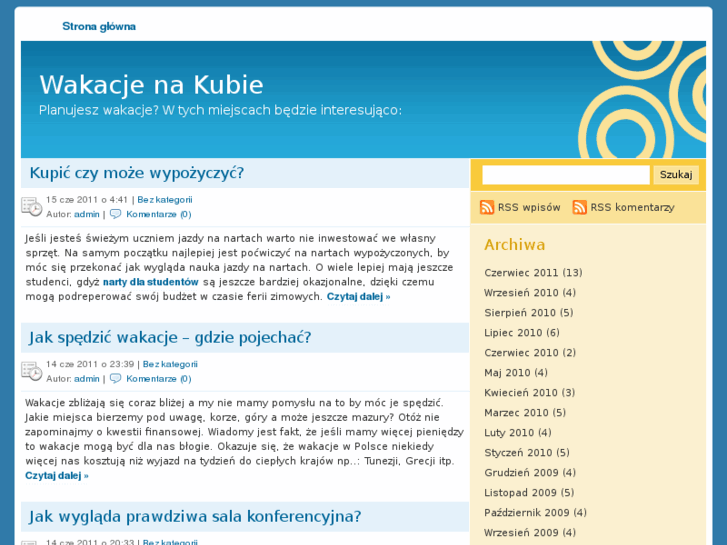Focus the search text field
Viewport: 727px width, 545px height.
coord(565,175)
